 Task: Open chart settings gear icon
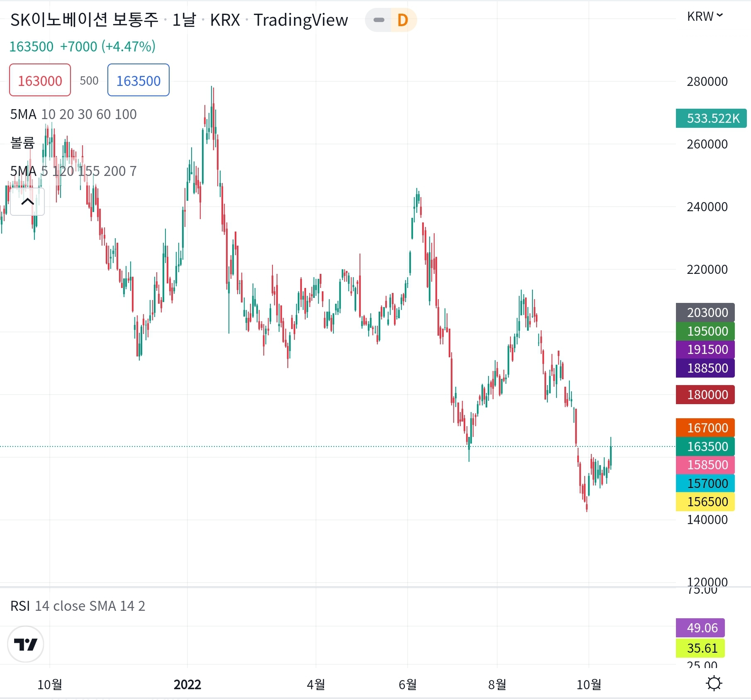[x=714, y=683]
